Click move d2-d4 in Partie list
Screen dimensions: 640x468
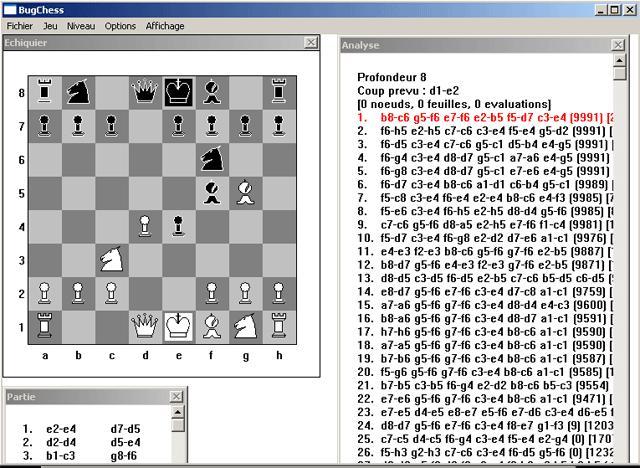[61, 442]
